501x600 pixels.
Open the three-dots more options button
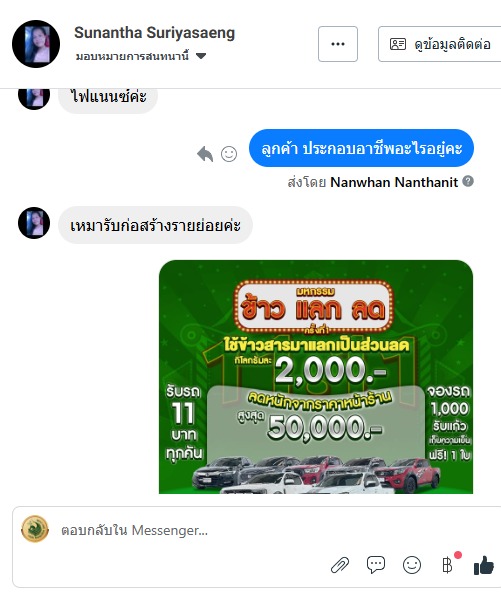click(338, 44)
